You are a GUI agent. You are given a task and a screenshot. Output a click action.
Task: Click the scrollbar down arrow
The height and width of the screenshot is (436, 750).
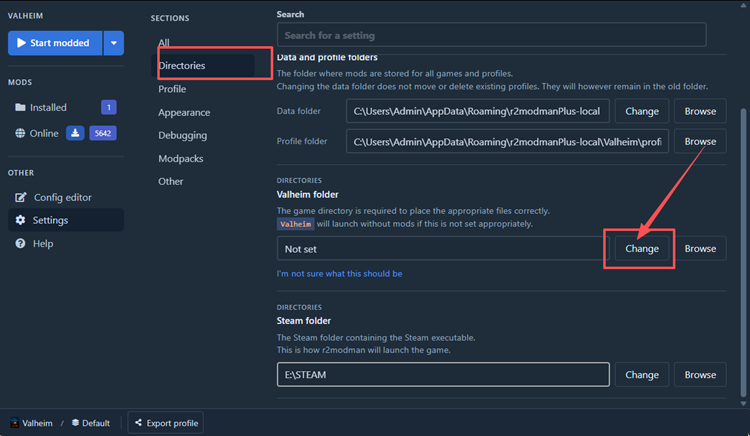click(743, 404)
